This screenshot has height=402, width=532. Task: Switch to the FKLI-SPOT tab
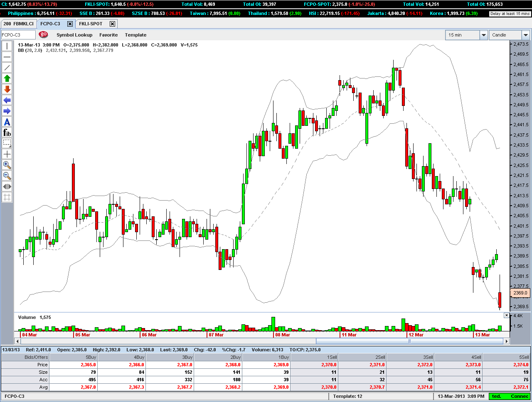91,24
